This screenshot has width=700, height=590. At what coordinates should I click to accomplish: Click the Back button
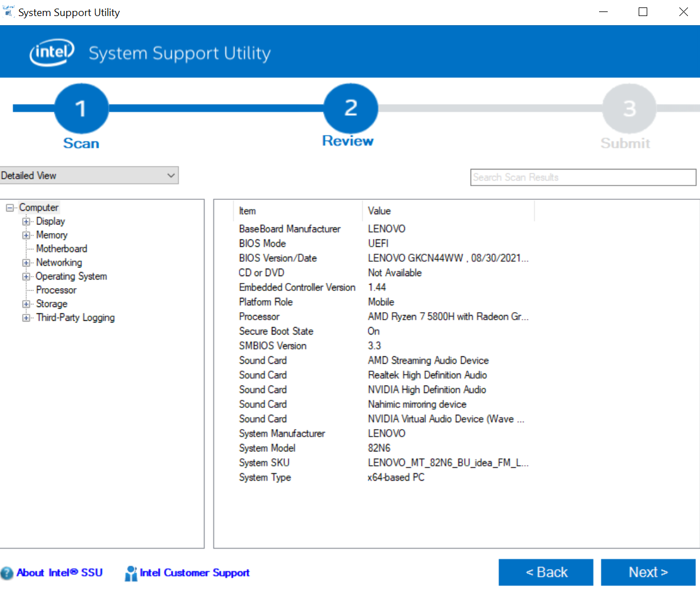pyautogui.click(x=546, y=572)
